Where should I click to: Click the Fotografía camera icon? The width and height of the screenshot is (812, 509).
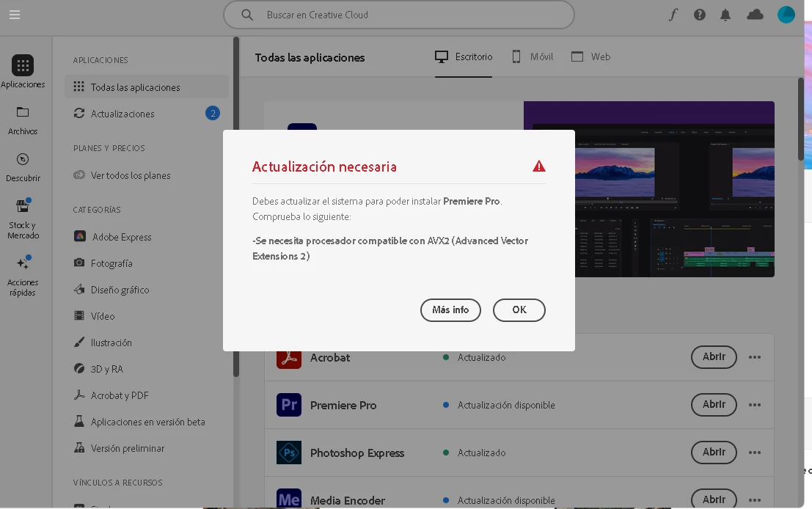[79, 263]
